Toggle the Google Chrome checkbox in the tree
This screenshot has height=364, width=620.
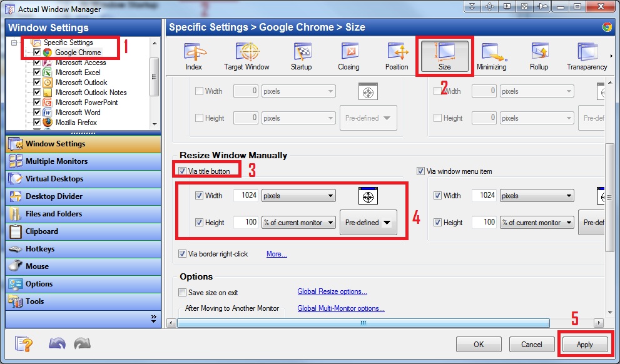[x=37, y=52]
